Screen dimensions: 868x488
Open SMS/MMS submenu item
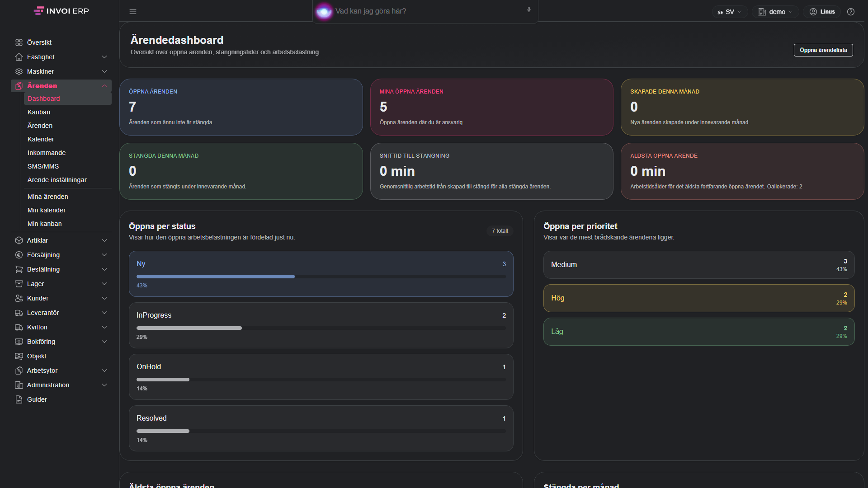pyautogui.click(x=68, y=166)
